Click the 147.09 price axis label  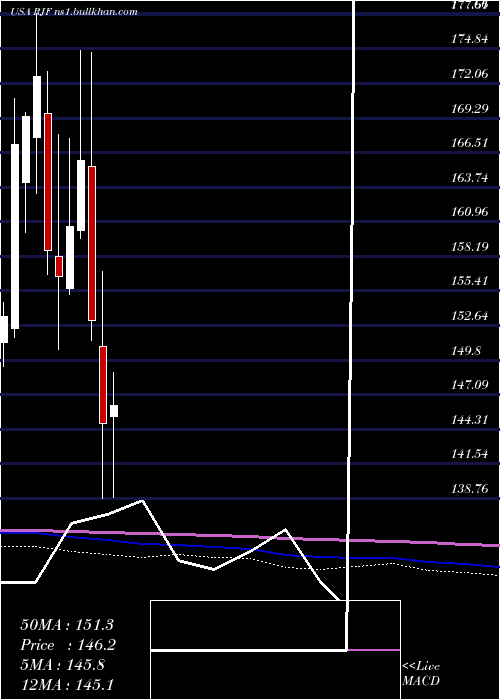[470, 385]
